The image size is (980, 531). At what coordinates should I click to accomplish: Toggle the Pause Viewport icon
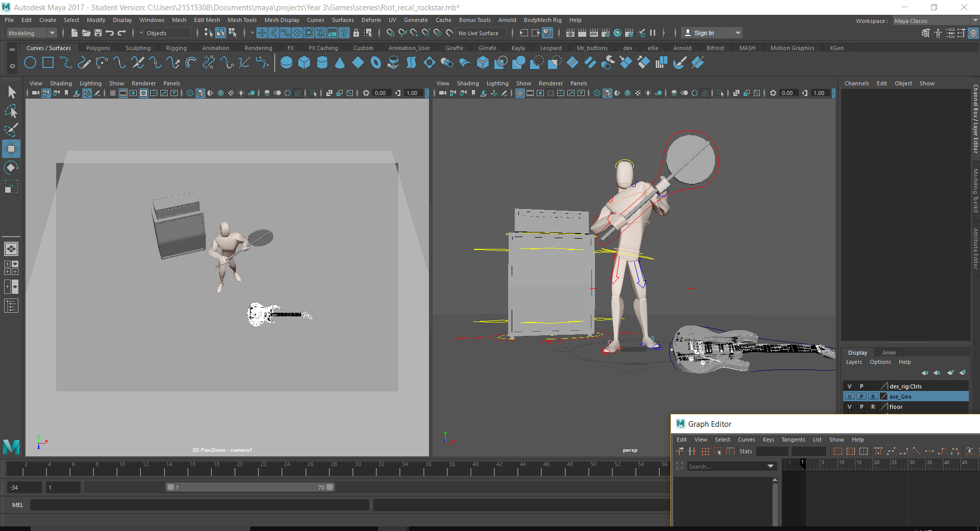click(653, 33)
